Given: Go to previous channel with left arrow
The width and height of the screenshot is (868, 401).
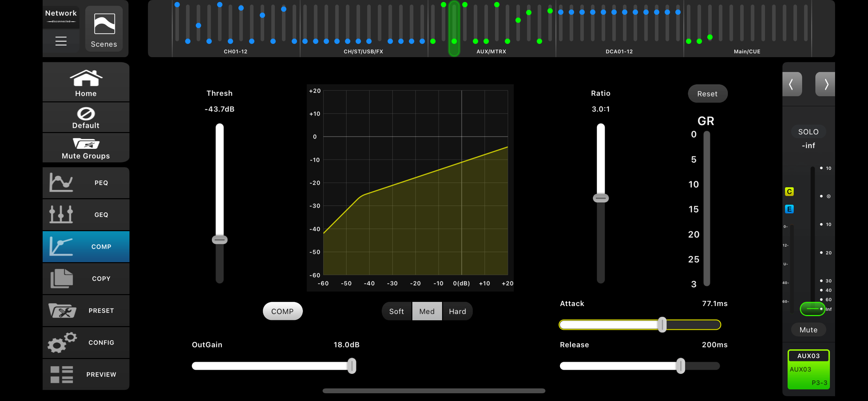Looking at the screenshot, I should tap(792, 84).
